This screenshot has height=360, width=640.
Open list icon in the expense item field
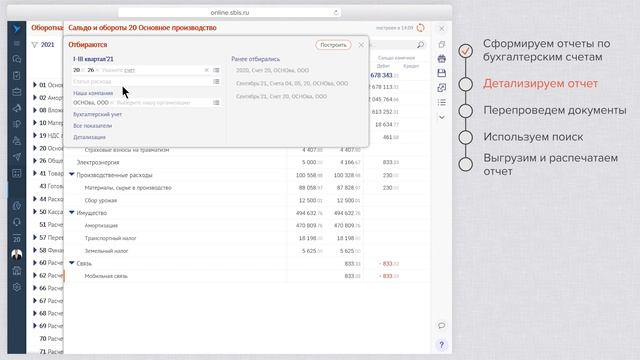216,82
